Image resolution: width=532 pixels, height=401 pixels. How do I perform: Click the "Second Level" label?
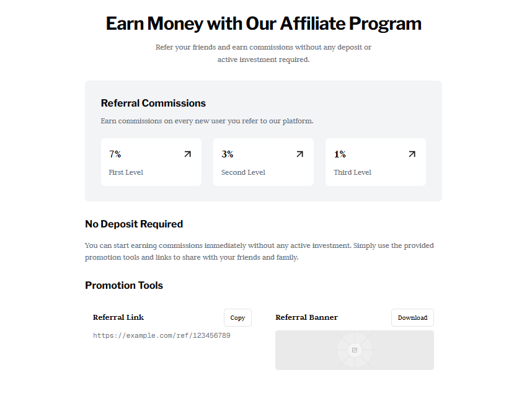point(243,172)
